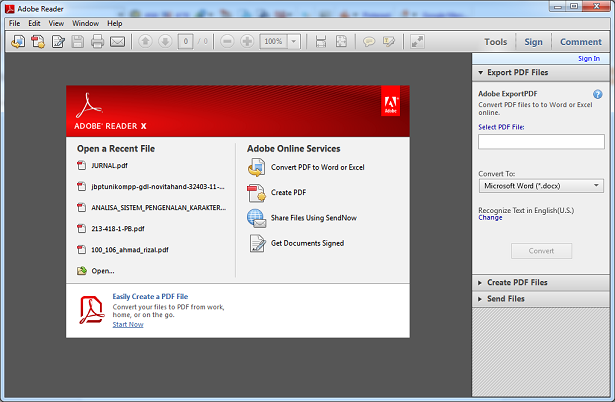
Task: Open the Window menu
Action: 86,24
